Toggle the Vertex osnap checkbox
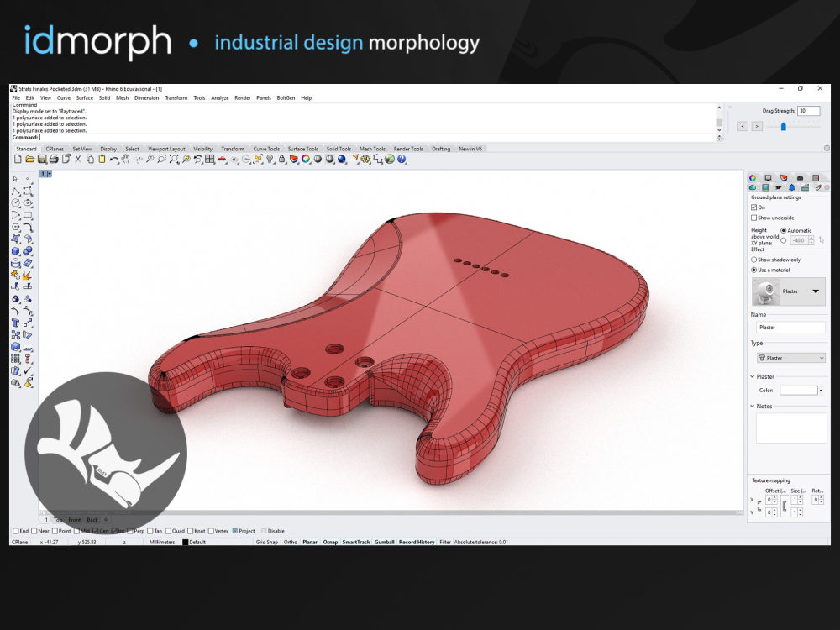Screen dimensions: 840x630 point(211,531)
